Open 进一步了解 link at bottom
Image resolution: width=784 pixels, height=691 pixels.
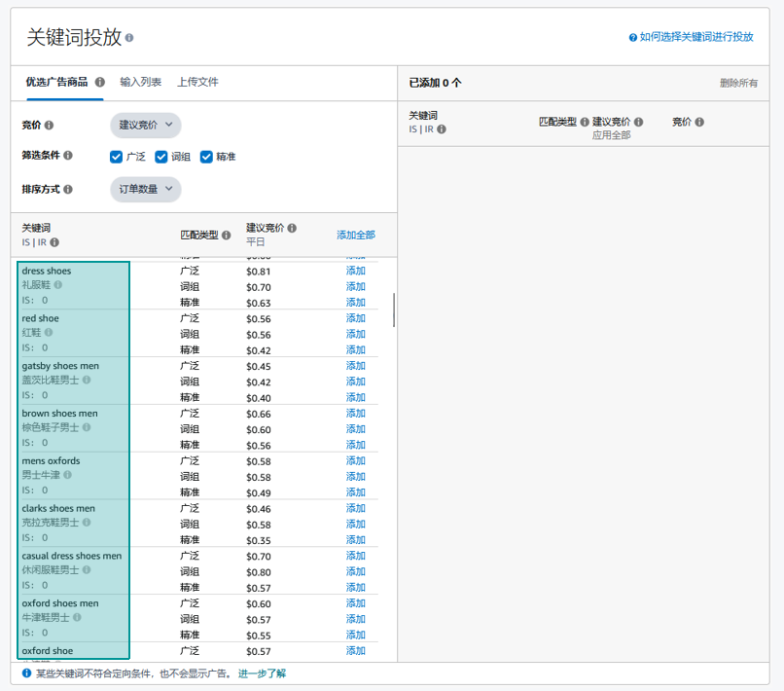262,673
